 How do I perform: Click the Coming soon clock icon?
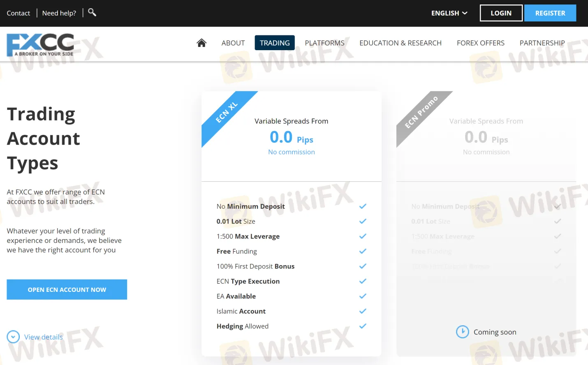coord(463,332)
